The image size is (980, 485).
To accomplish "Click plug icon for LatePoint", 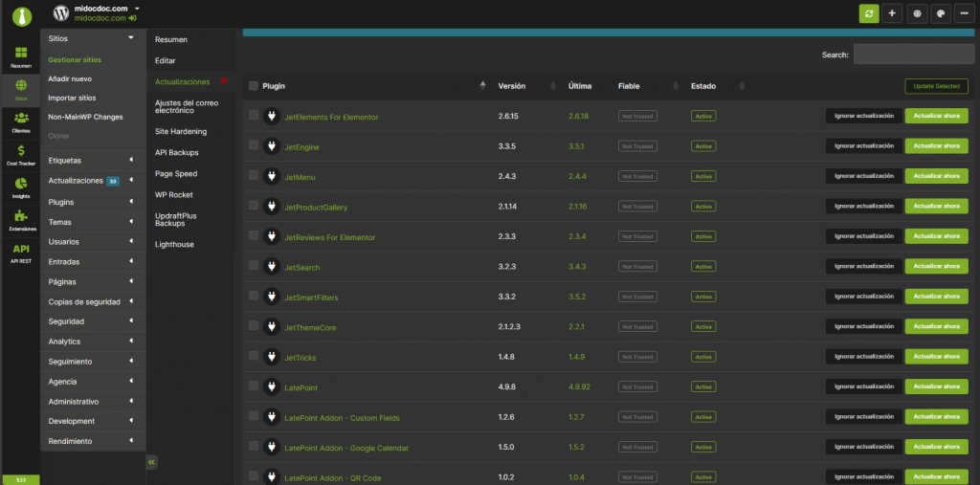I will pos(271,386).
